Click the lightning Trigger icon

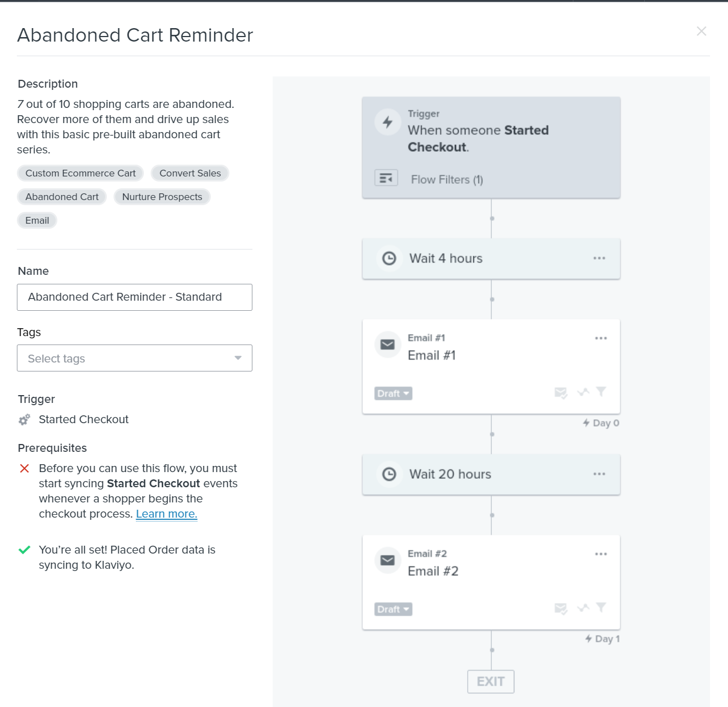point(387,122)
